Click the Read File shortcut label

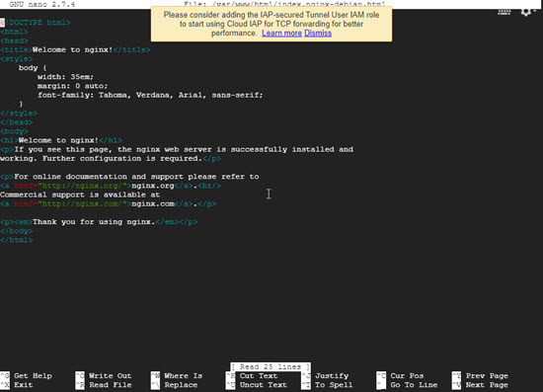click(x=111, y=385)
